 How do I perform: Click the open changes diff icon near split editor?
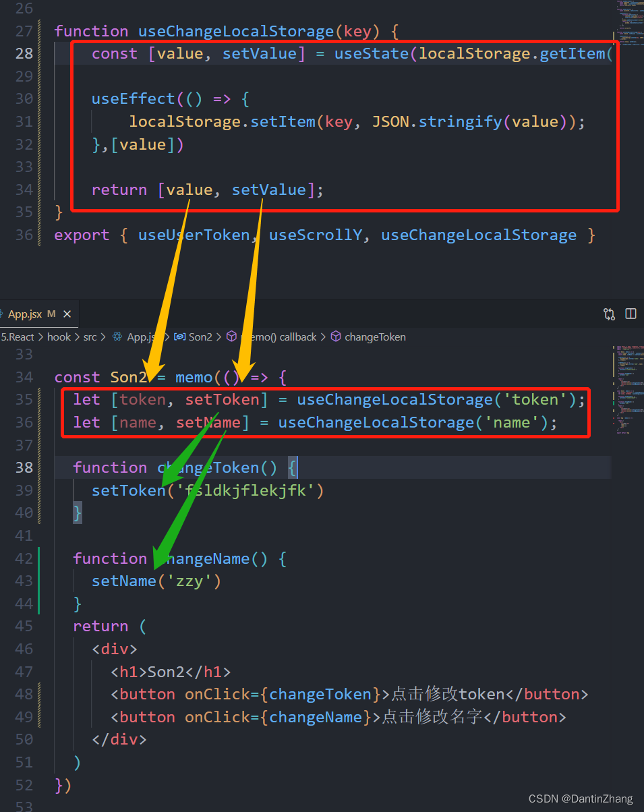[x=609, y=314]
